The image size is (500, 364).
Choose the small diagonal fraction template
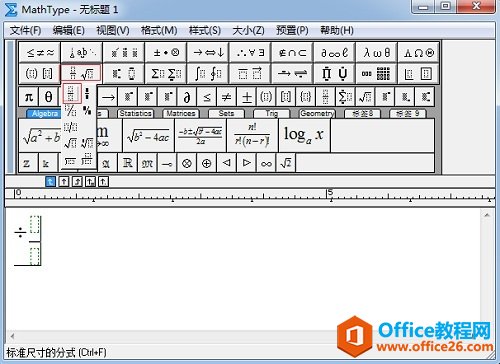pos(87,111)
